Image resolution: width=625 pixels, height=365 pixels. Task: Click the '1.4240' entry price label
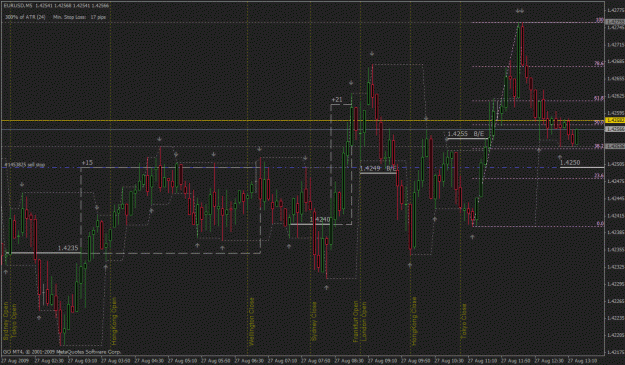[x=320, y=219]
